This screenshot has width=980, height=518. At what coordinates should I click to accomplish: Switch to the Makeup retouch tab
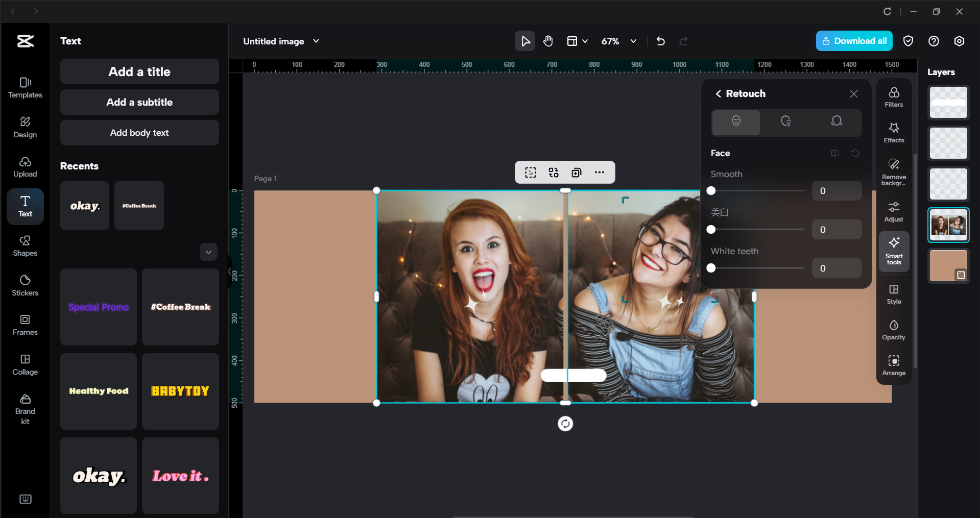click(786, 122)
